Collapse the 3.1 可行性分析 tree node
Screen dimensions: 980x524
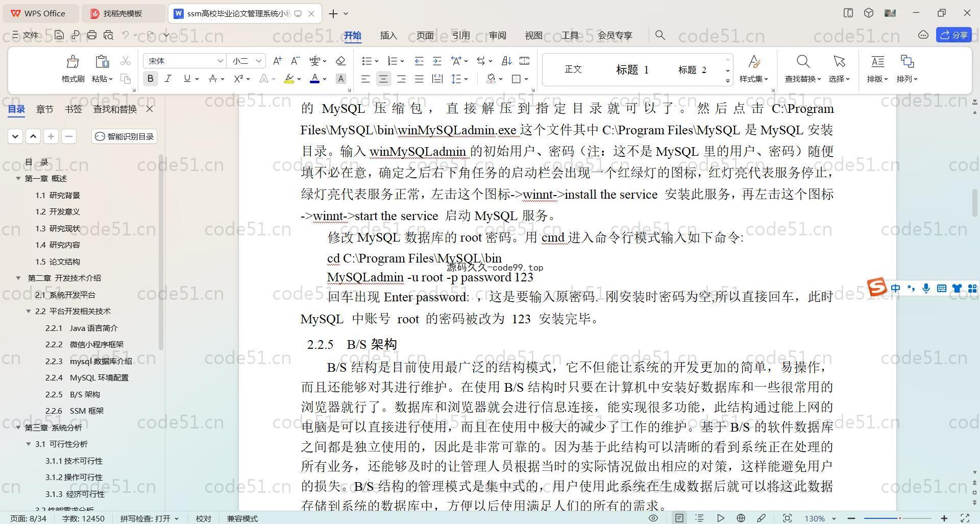[x=29, y=444]
